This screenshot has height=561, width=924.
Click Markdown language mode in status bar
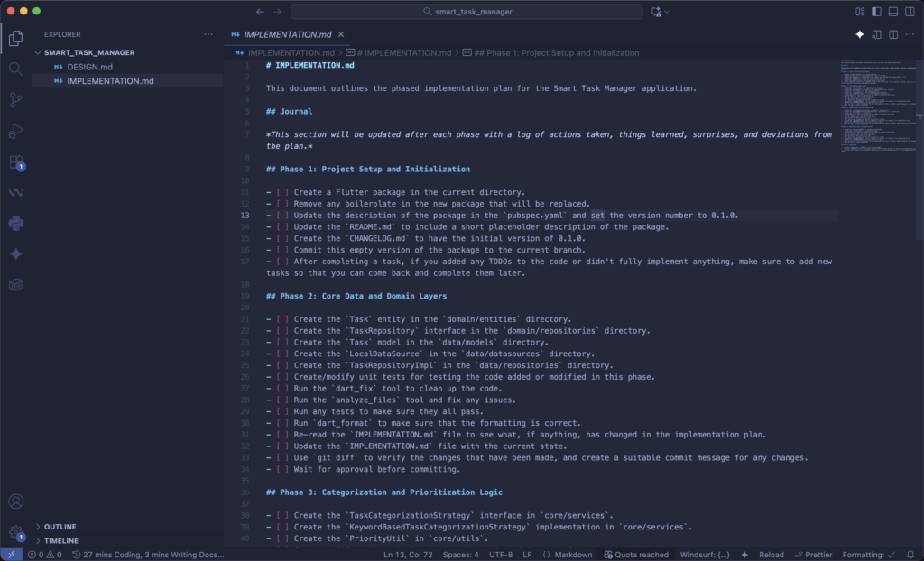coord(572,555)
